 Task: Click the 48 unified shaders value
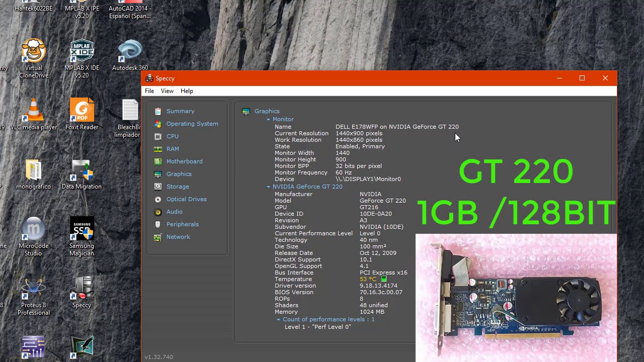(x=373, y=305)
